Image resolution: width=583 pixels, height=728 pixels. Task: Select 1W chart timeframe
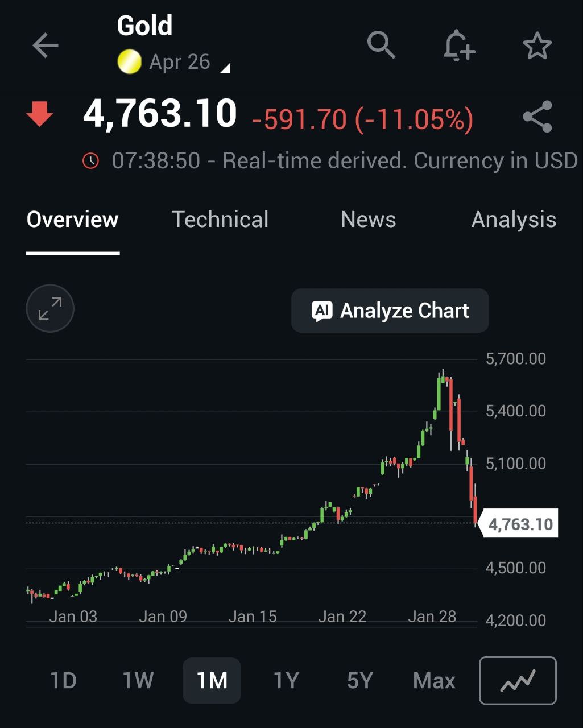point(138,680)
